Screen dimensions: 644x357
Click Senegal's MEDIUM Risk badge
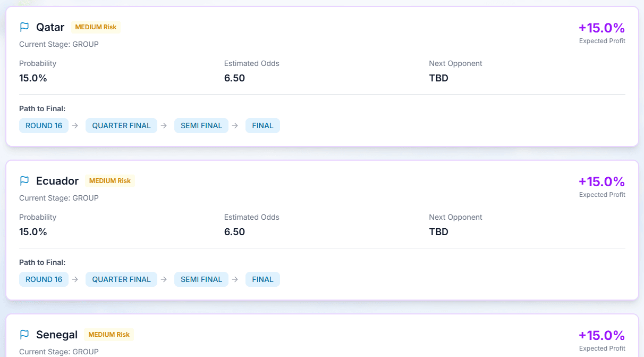pos(109,335)
